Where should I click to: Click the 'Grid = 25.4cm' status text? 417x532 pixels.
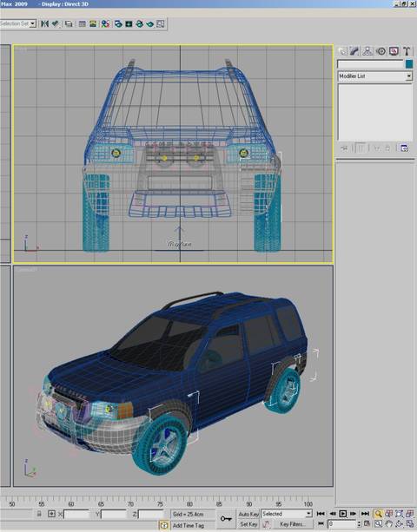click(x=189, y=514)
